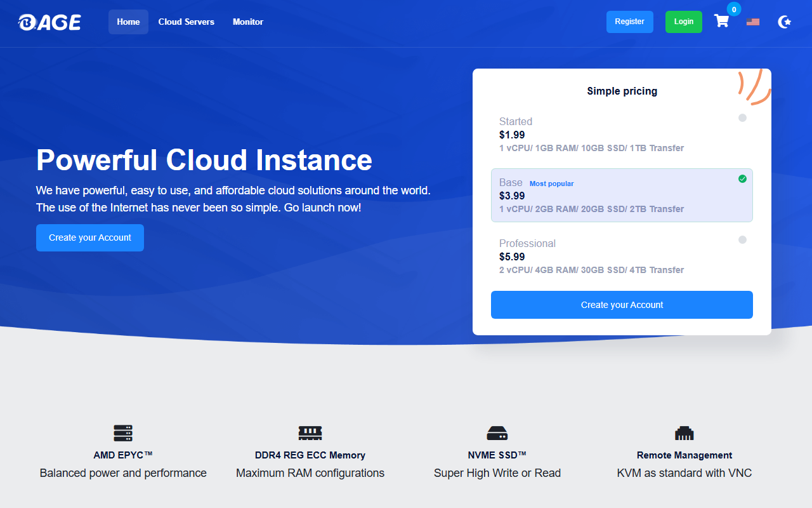Select the Base plan radio button
Screen dimensions: 812x508
(x=742, y=179)
